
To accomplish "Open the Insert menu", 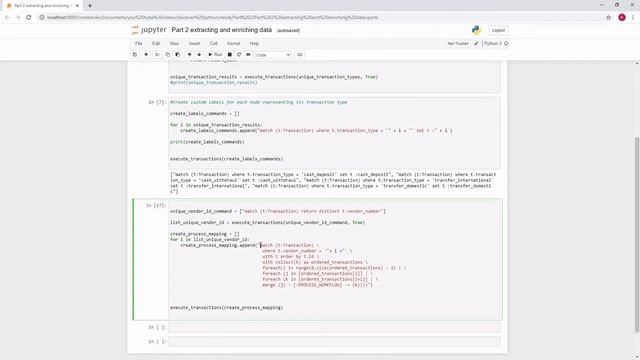I will [x=194, y=43].
